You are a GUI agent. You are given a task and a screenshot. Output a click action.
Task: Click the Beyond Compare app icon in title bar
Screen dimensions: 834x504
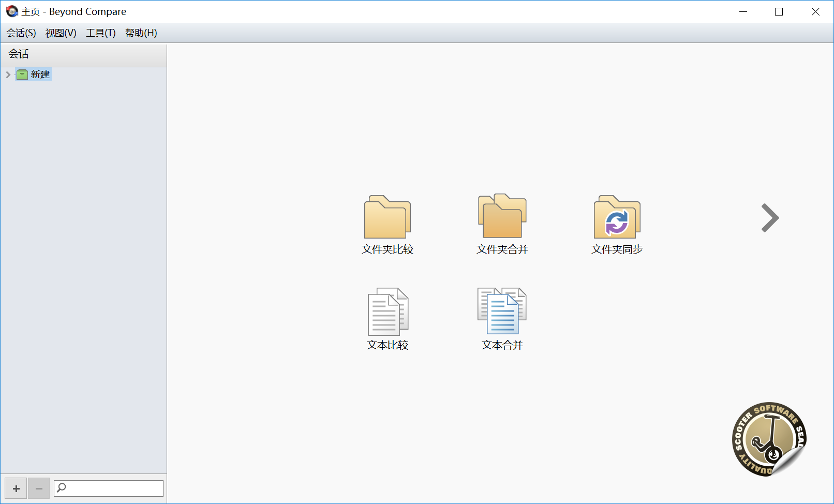point(12,11)
